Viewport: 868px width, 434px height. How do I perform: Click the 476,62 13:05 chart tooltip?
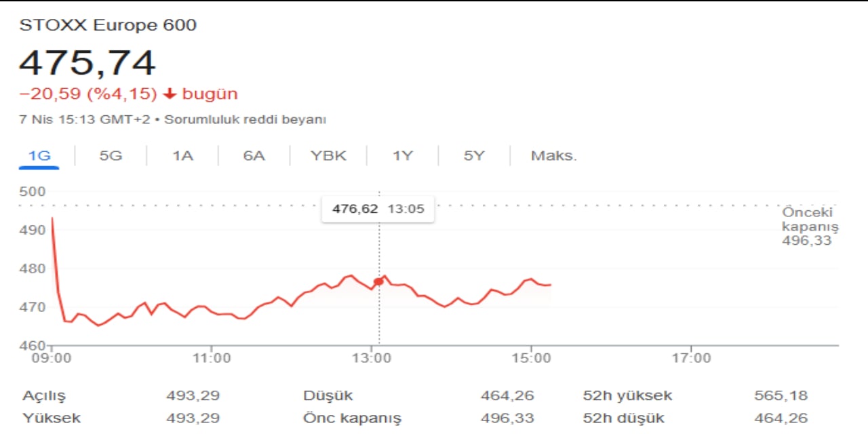coord(378,209)
